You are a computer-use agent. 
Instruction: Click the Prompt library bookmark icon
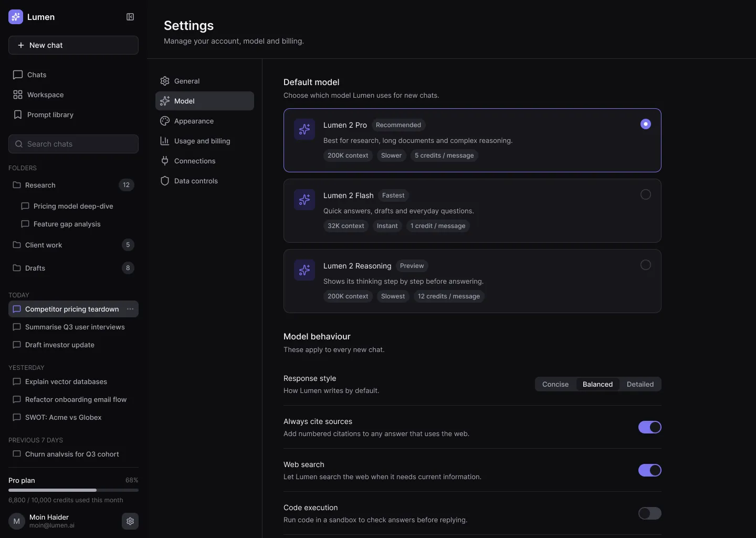tap(18, 115)
